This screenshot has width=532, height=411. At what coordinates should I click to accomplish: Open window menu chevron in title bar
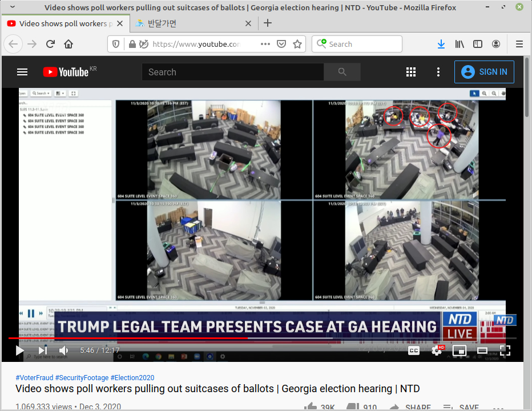pyautogui.click(x=13, y=7)
